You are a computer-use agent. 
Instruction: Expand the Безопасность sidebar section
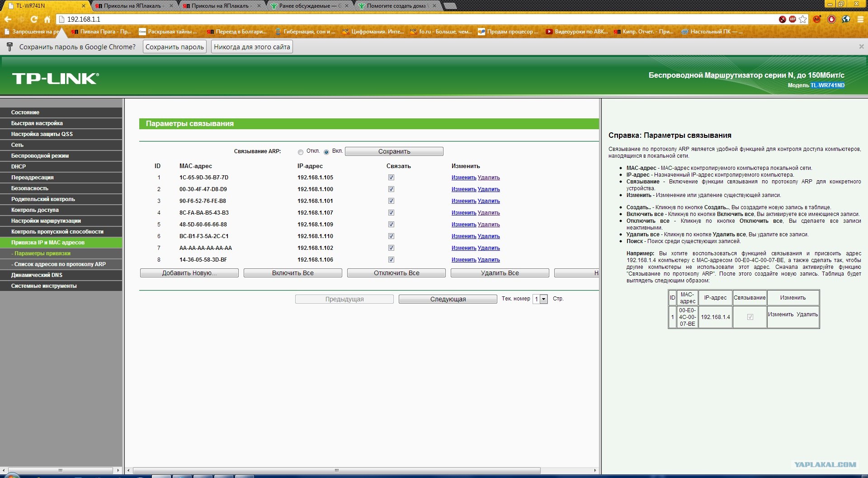tap(61, 188)
